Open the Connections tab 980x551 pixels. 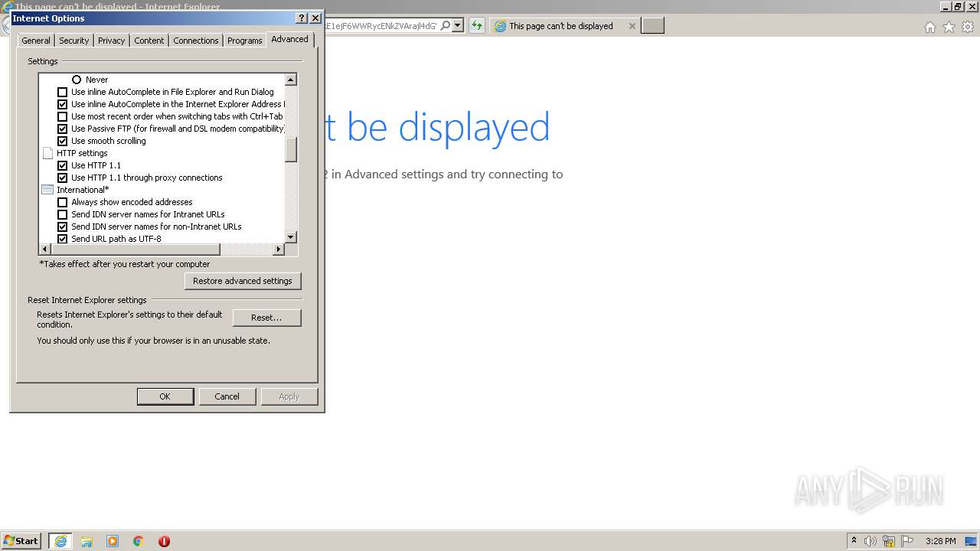tap(196, 41)
